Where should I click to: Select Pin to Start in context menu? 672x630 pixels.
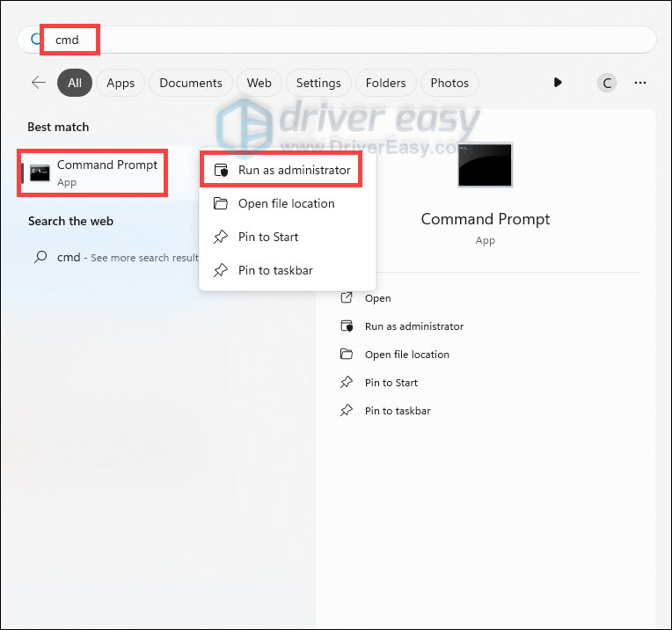267,237
